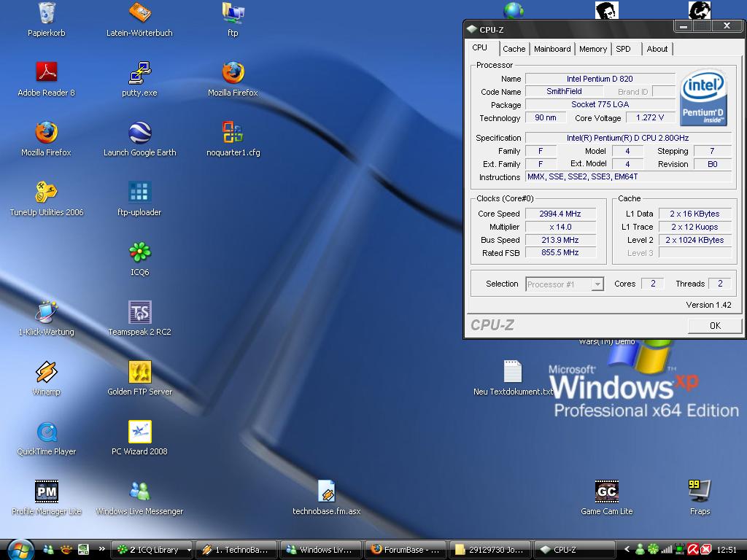Click the Launch Google Earth shortcut

point(139,133)
